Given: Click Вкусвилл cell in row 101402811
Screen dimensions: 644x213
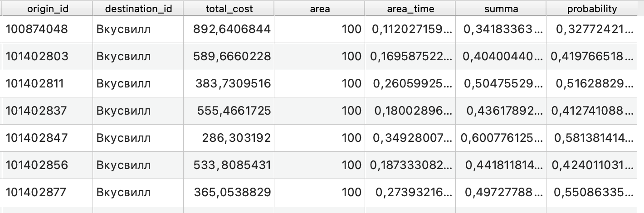Looking at the screenshot, I should pos(138,84).
